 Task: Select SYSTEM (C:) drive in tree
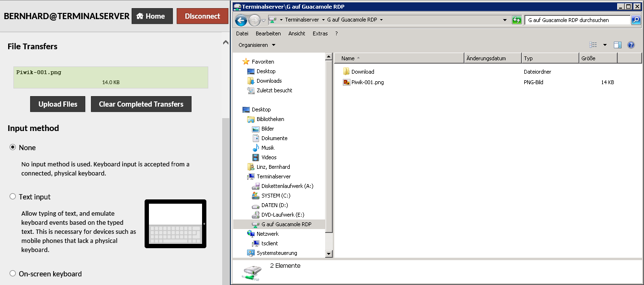coord(276,196)
